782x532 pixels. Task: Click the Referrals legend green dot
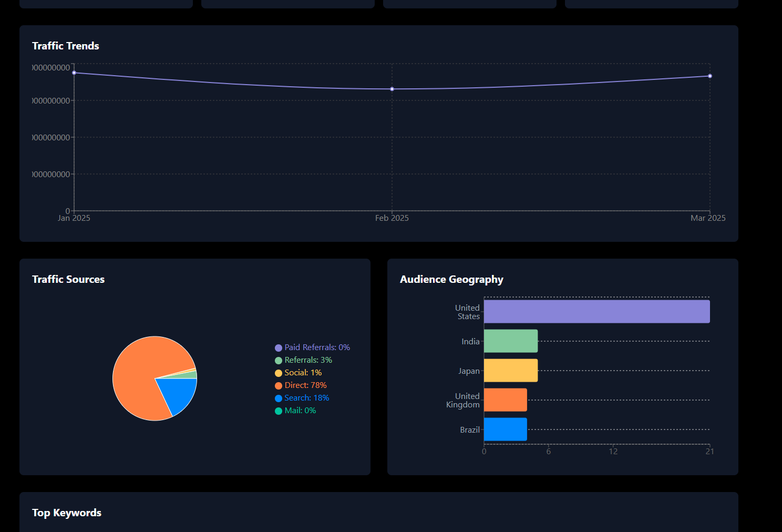(279, 361)
